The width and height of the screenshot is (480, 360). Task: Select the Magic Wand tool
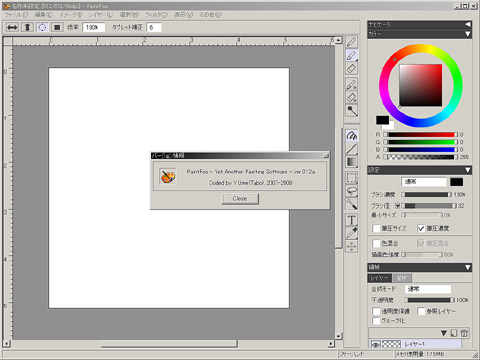(352, 204)
